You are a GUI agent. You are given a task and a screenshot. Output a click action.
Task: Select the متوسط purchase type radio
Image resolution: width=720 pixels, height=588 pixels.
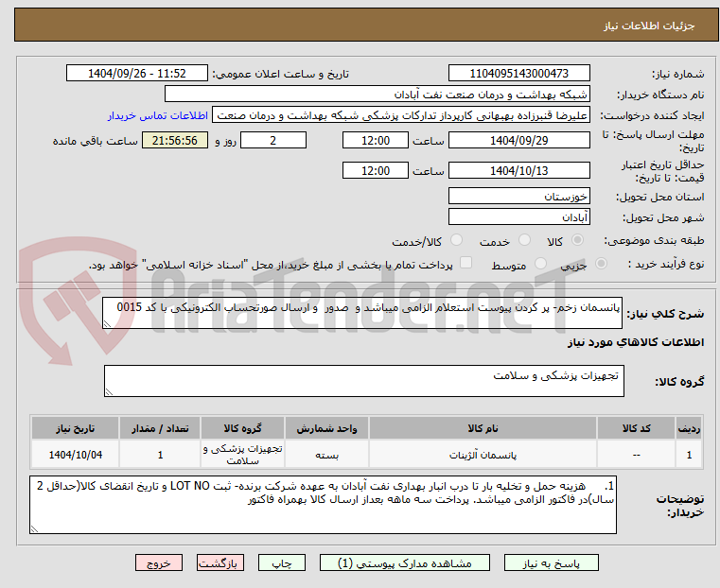pyautogui.click(x=540, y=263)
